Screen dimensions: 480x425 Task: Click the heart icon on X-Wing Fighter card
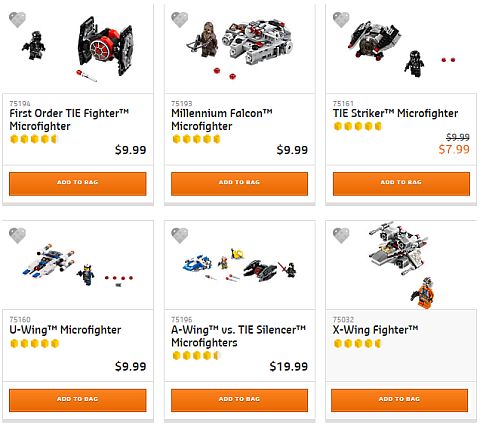341,236
